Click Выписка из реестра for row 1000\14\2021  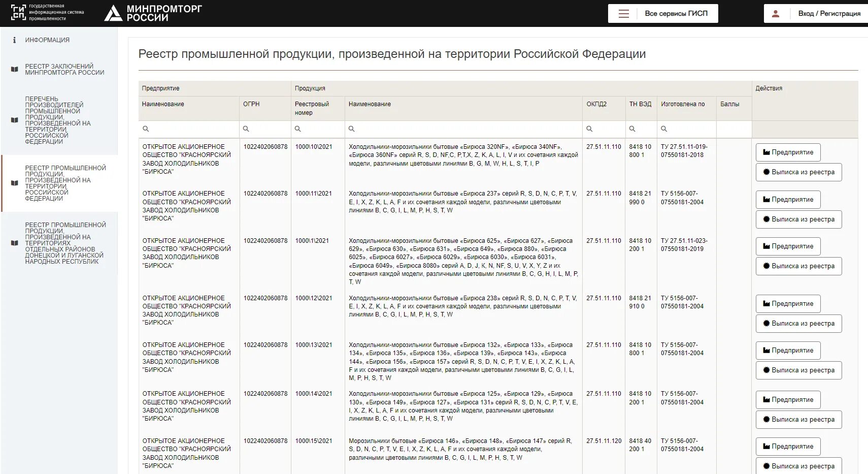(x=798, y=420)
